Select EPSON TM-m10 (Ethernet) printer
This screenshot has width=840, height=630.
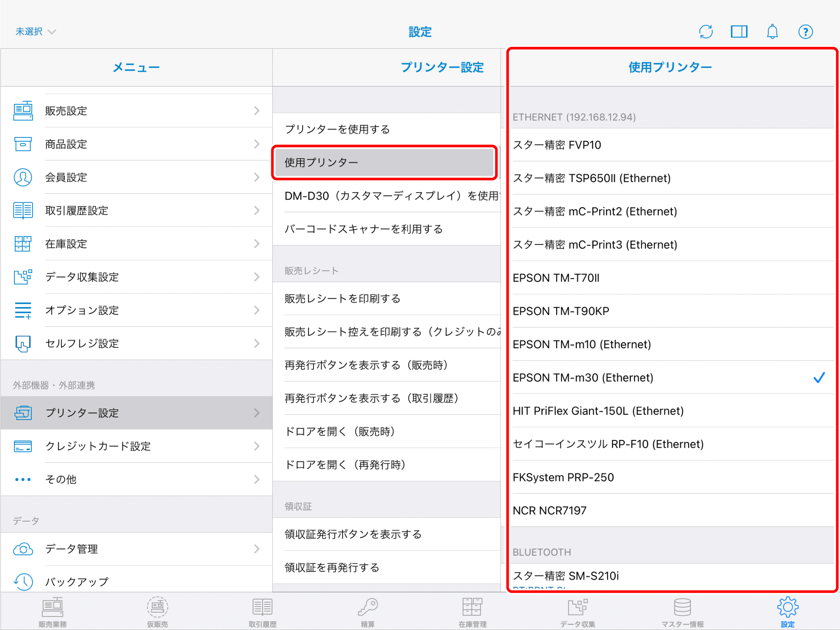tap(672, 344)
